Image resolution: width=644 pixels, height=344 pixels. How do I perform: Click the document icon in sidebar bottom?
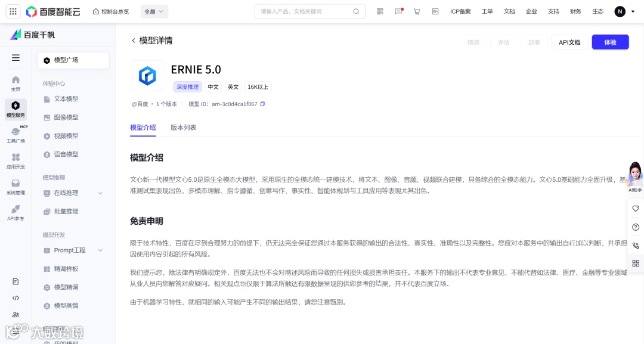(x=16, y=281)
